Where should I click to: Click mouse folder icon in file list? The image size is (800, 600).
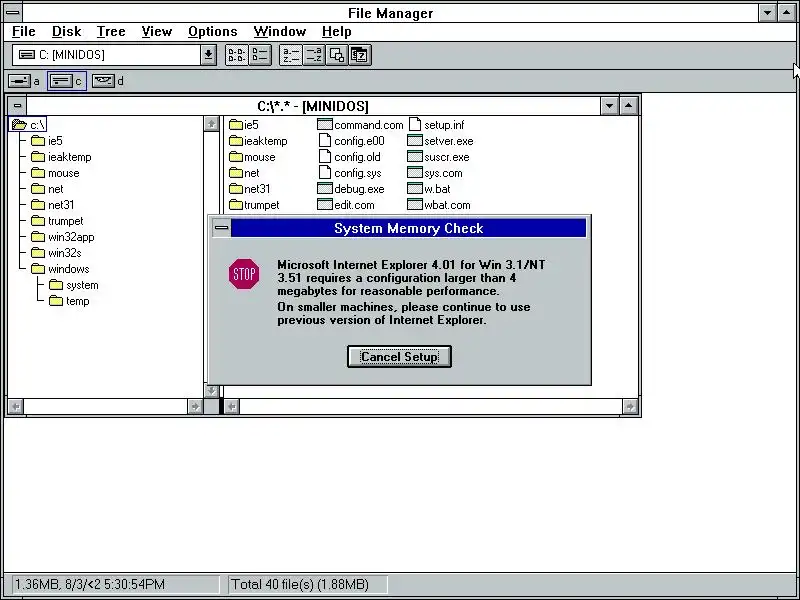[x=236, y=157]
